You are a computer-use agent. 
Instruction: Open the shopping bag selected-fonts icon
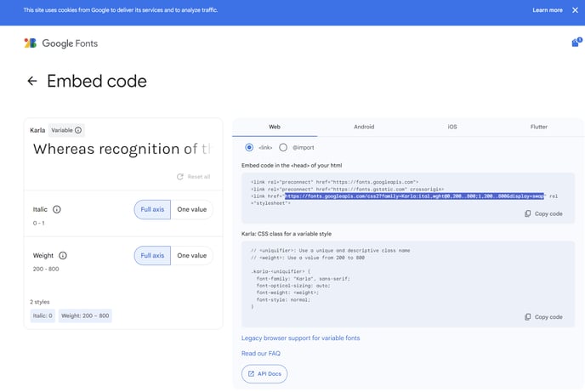point(576,43)
